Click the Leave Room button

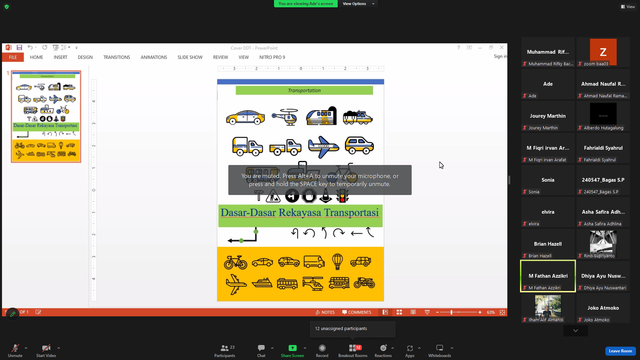point(620,351)
